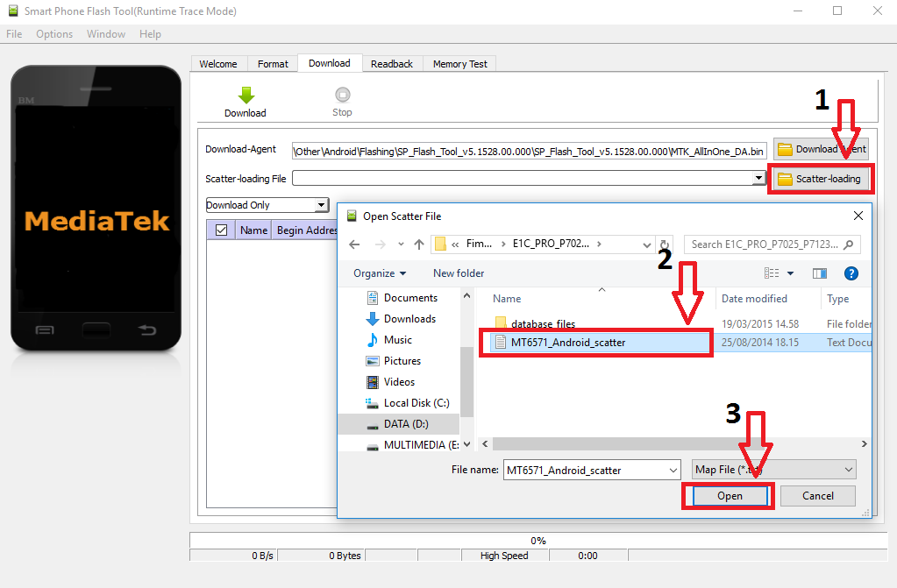Click the Cancel button
897x588 pixels.
818,496
